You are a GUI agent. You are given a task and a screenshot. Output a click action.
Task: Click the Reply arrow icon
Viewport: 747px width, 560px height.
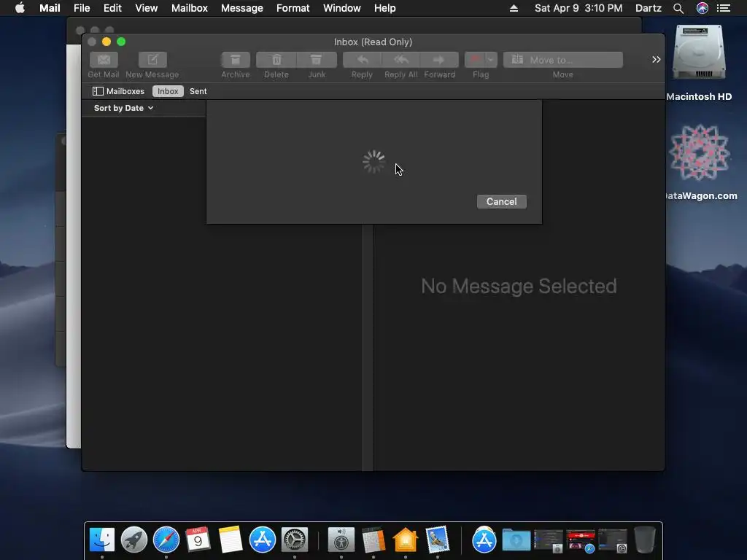(362, 60)
